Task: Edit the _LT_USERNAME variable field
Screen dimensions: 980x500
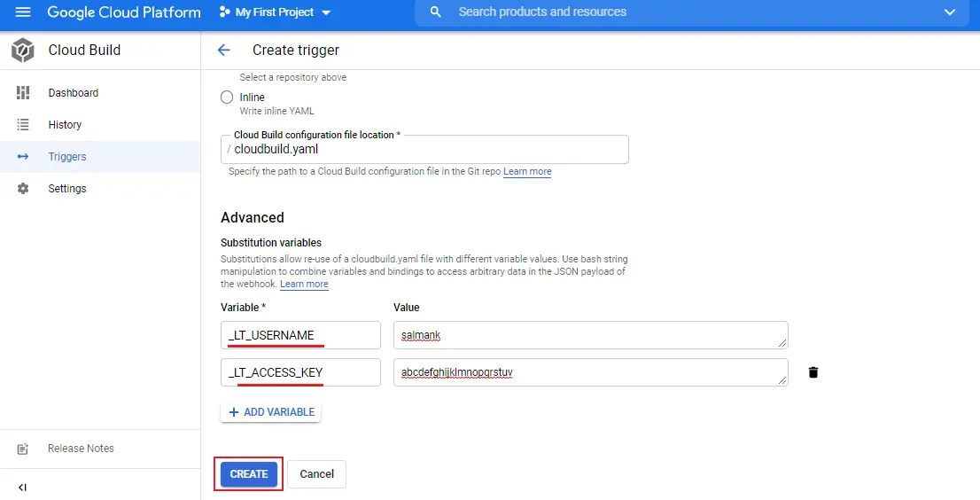Action: [300, 335]
